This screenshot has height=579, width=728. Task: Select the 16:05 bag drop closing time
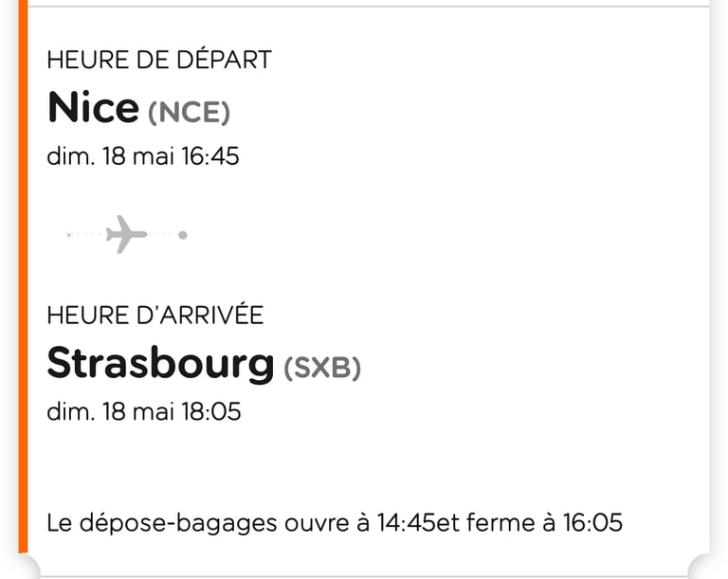pyautogui.click(x=592, y=522)
